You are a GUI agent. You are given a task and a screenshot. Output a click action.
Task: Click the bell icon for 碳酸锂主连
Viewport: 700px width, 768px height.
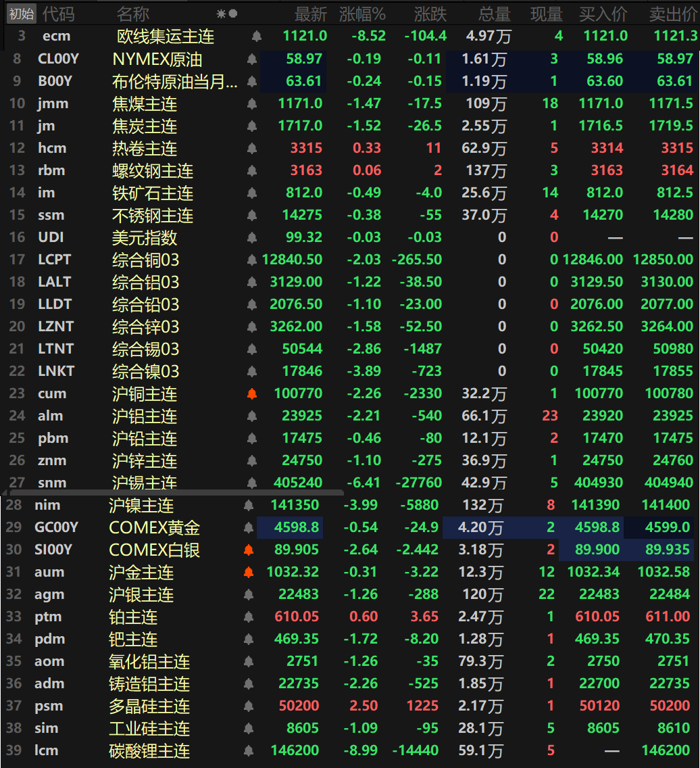pos(248,751)
